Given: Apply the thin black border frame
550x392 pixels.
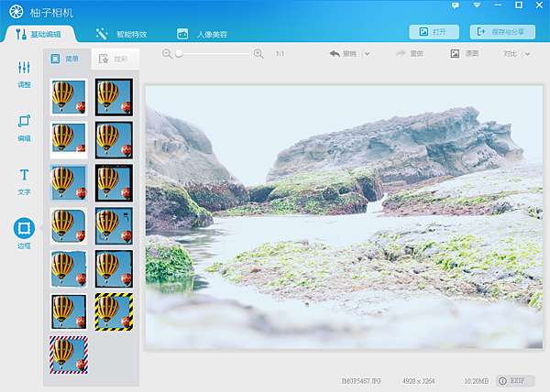Looking at the screenshot, I should click(x=114, y=97).
